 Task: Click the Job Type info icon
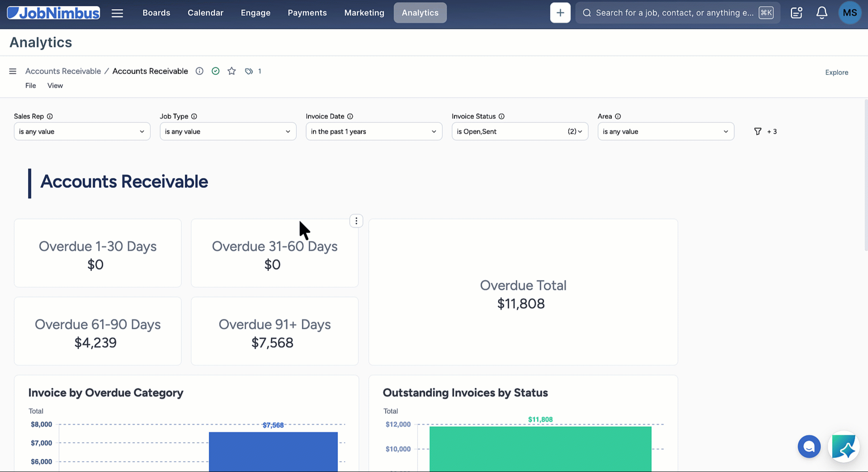pos(194,116)
